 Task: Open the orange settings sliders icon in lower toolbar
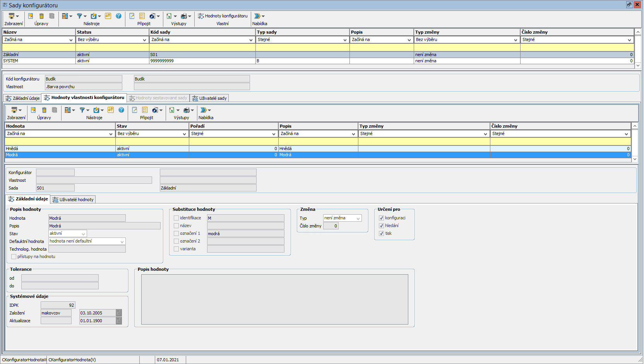111,110
